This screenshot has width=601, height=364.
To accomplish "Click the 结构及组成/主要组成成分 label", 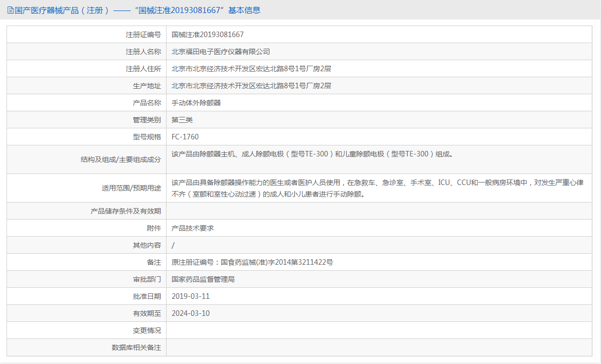I will (x=121, y=159).
